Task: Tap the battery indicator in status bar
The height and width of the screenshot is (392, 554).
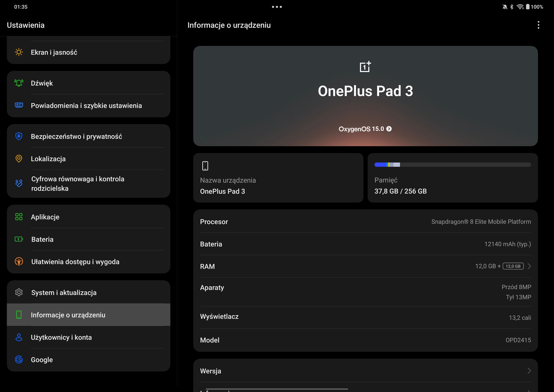Action: [535, 7]
